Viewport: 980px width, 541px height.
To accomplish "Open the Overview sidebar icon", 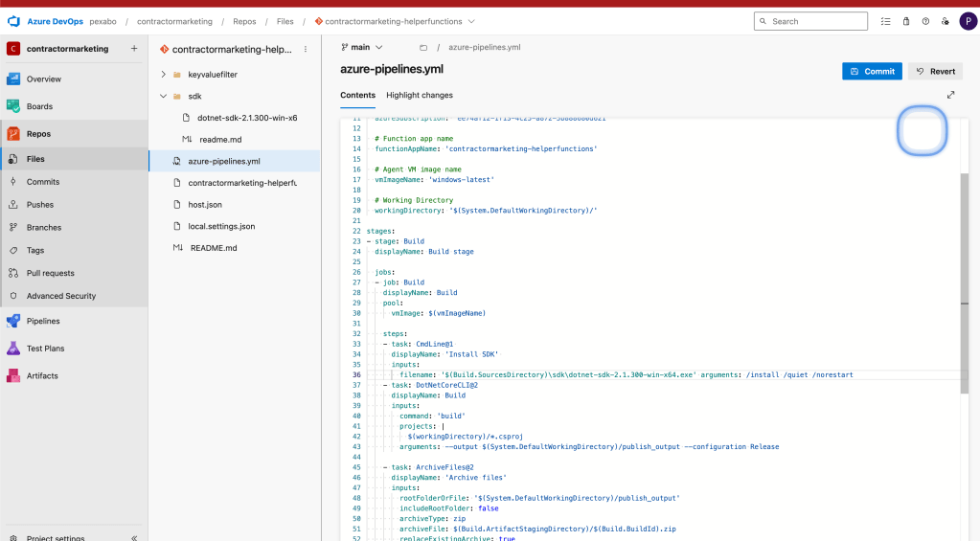I will tap(13, 79).
